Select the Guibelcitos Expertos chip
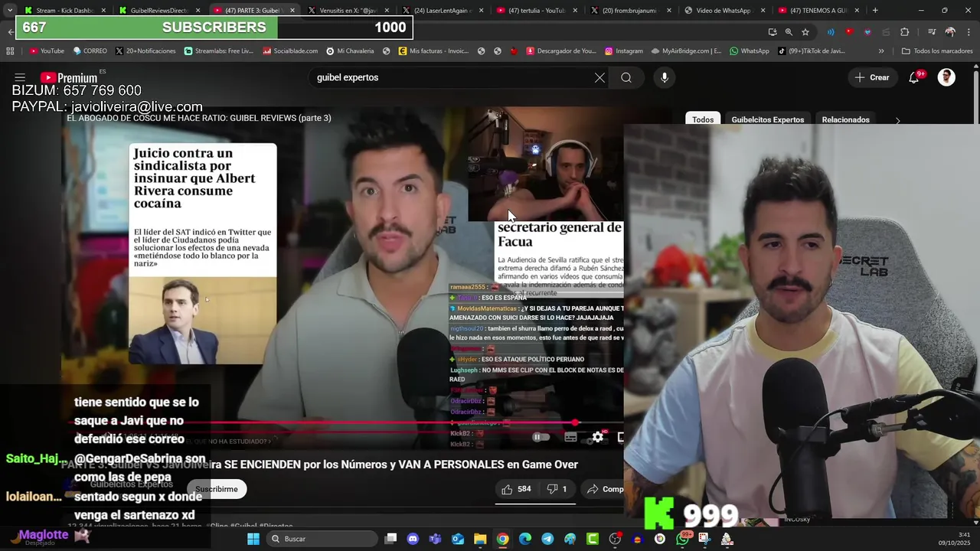 [767, 119]
